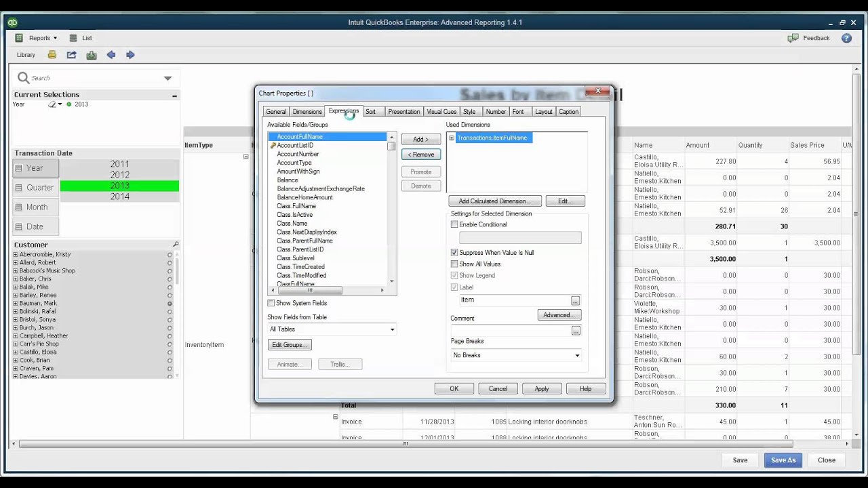Click the eraser icon beside Year selection
The height and width of the screenshot is (488, 868).
[52, 104]
